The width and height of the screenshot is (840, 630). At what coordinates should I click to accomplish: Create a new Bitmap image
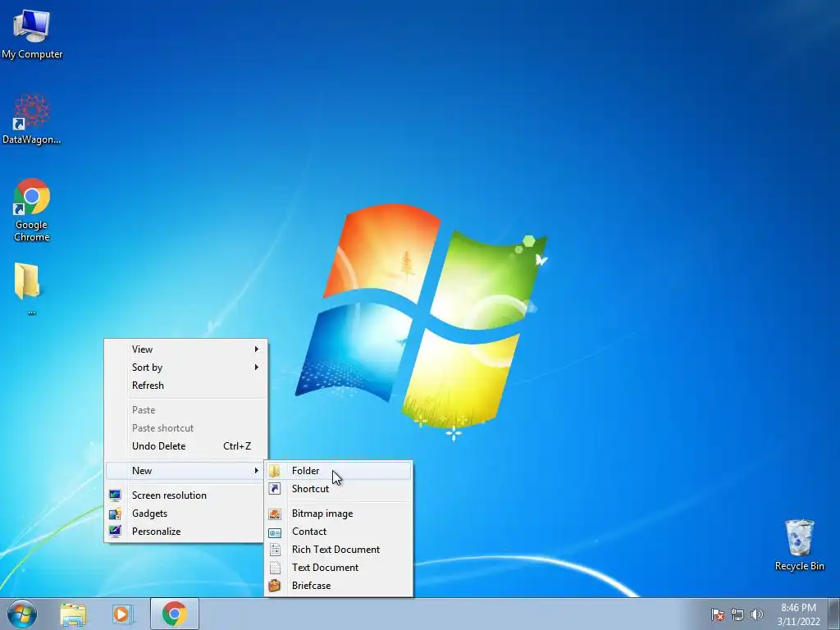[339, 514]
